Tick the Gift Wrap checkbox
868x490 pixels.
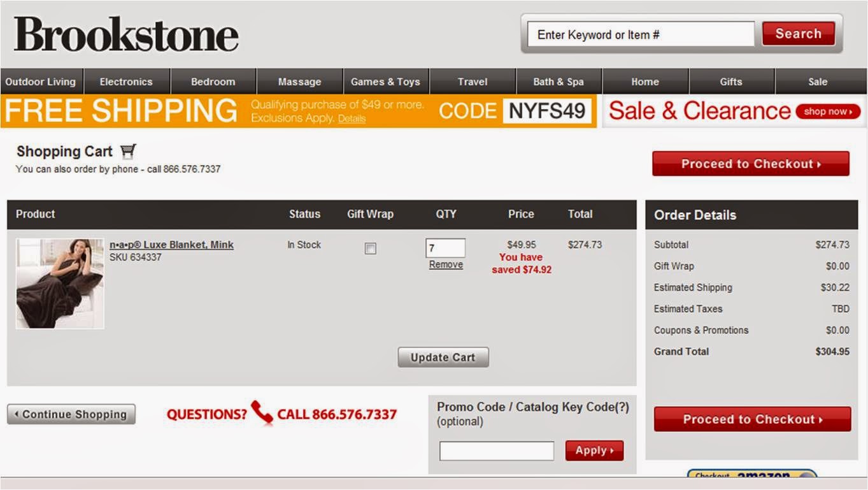[370, 249]
